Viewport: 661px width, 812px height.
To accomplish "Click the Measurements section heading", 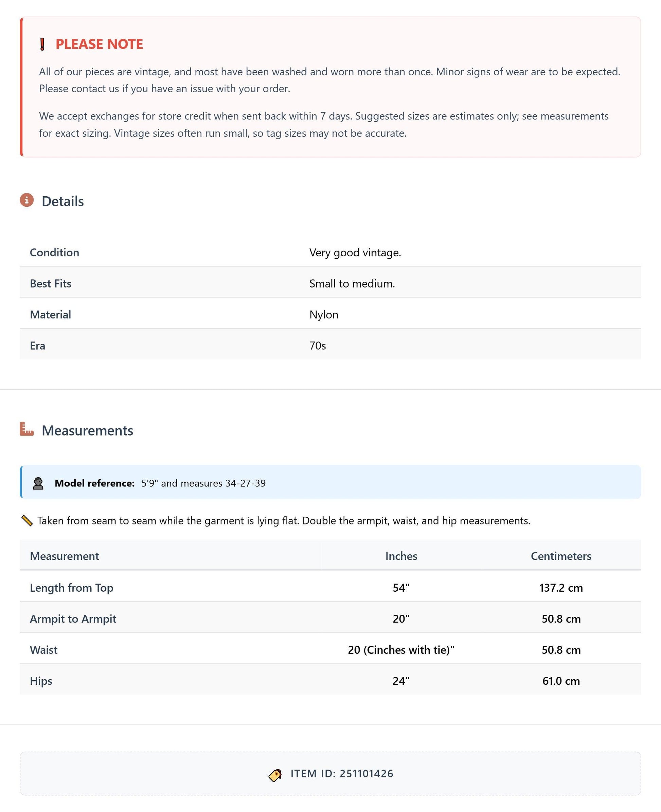I will pos(88,430).
